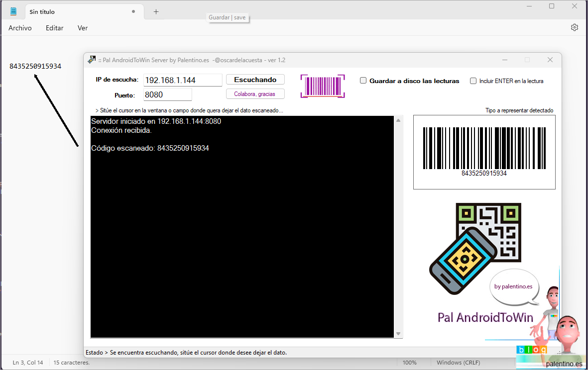The image size is (588, 370).
Task: Click the 'Colabora, gracias' button
Action: (255, 94)
